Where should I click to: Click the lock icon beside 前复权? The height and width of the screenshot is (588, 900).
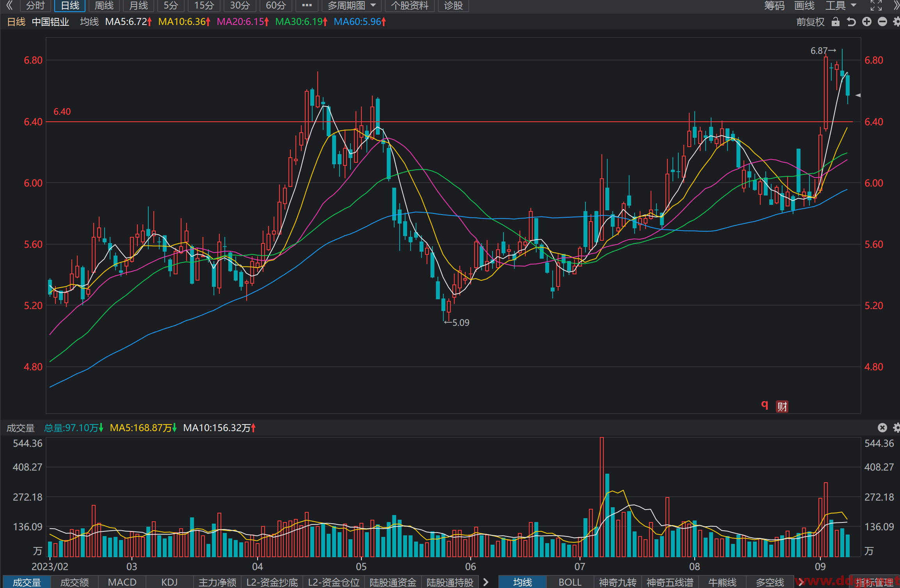tap(835, 22)
